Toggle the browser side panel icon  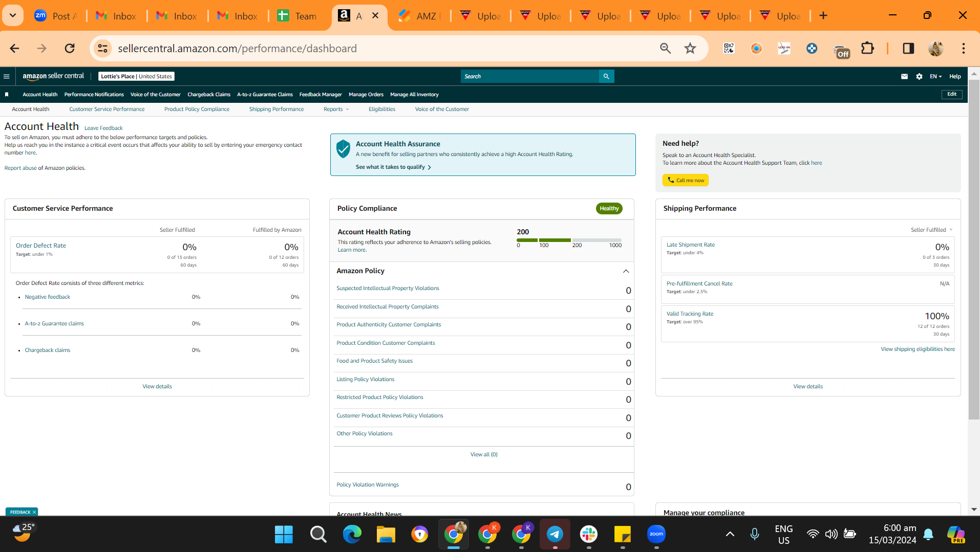point(908,48)
